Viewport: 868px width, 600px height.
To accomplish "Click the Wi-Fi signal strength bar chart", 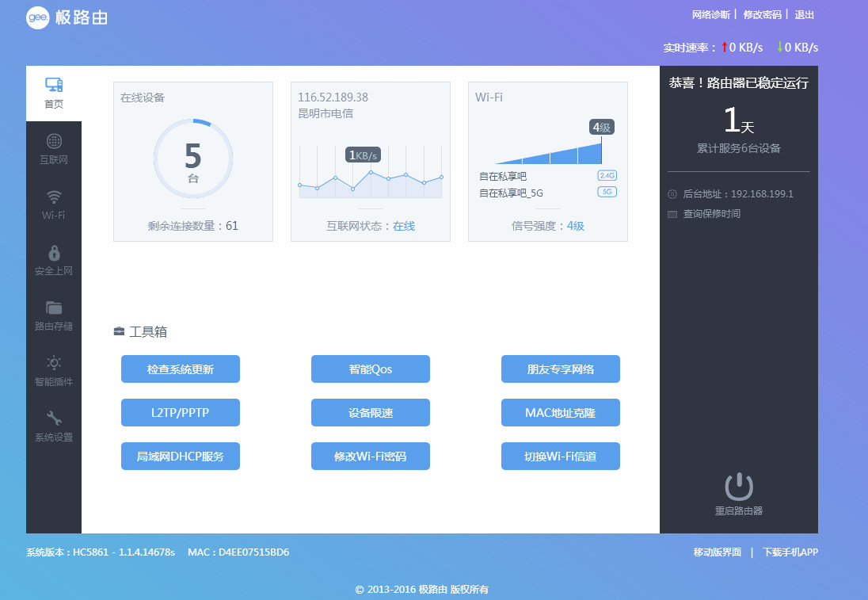I will coord(548,152).
